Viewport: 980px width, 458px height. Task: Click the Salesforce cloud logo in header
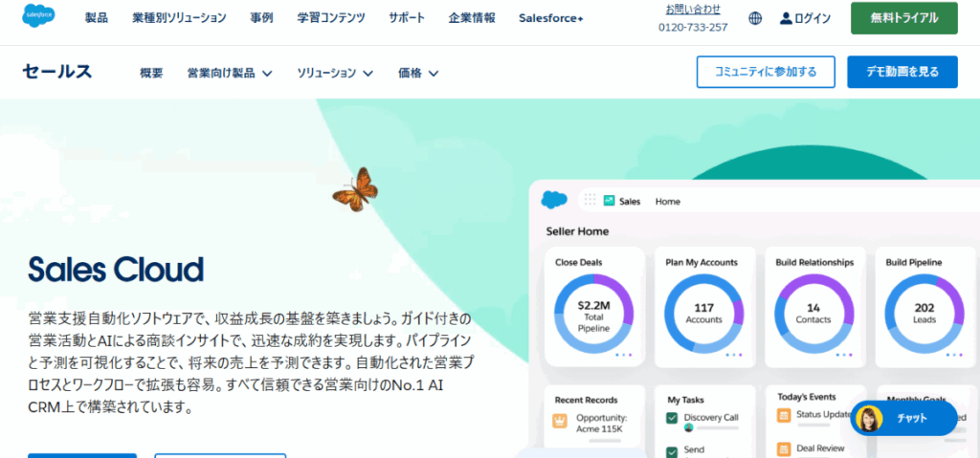pos(43,17)
